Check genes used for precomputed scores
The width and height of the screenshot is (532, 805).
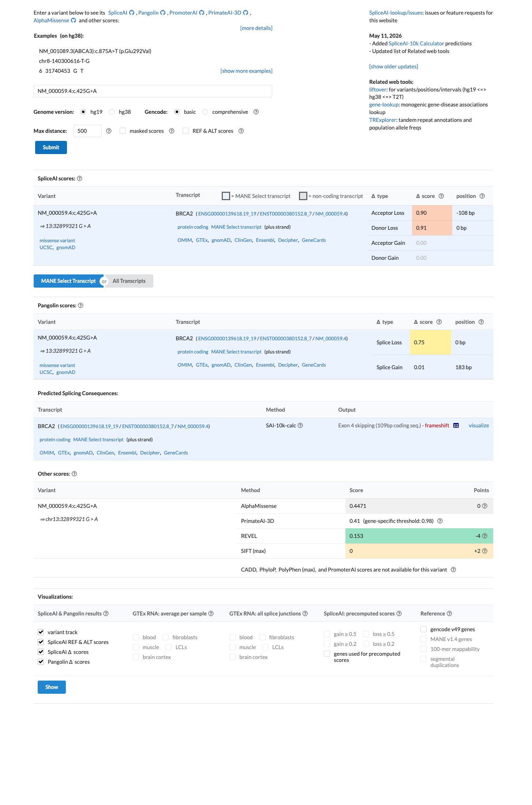[327, 654]
